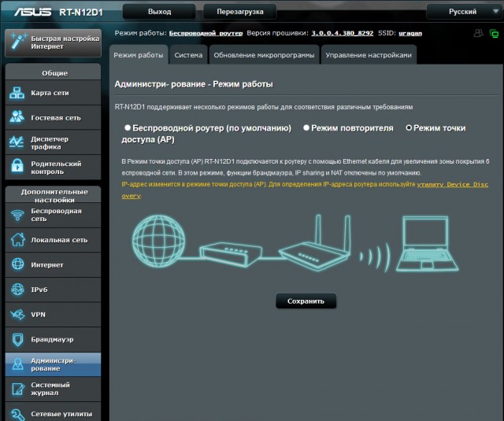Click the Администрирование user icon

pyautogui.click(x=17, y=364)
